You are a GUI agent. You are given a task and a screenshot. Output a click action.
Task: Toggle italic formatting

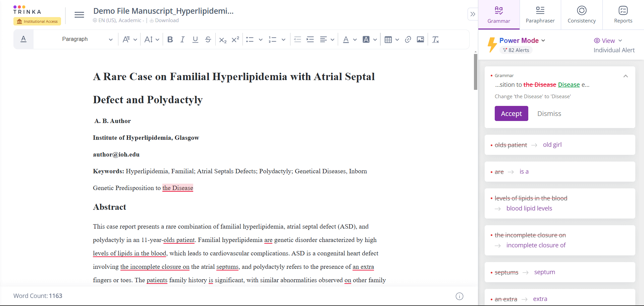[182, 40]
